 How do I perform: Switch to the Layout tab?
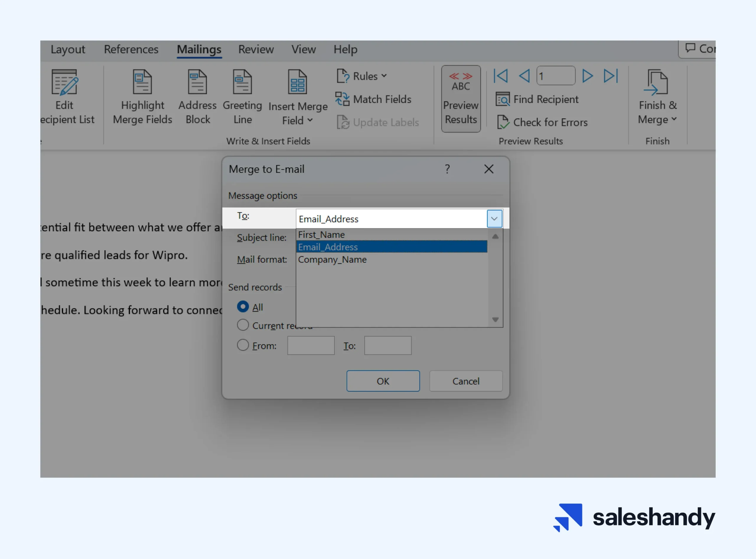coord(68,49)
